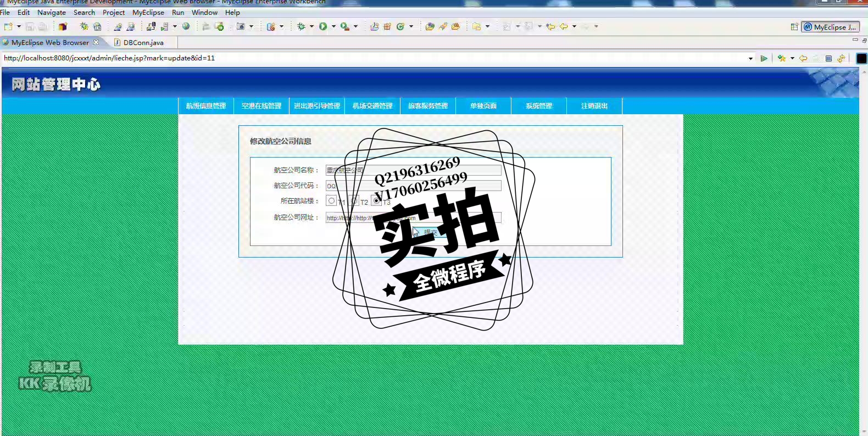Expand the Run dropdown arrow
This screenshot has width=868, height=436.
333,26
